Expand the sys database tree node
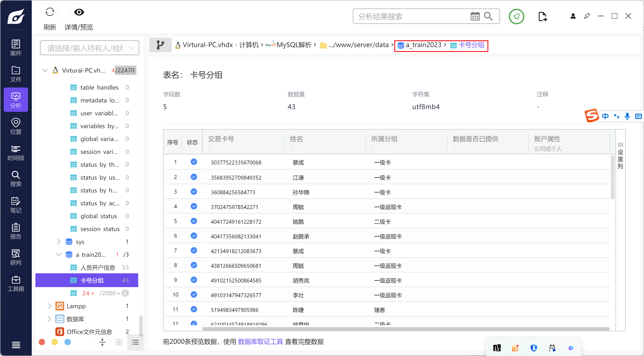 point(59,242)
